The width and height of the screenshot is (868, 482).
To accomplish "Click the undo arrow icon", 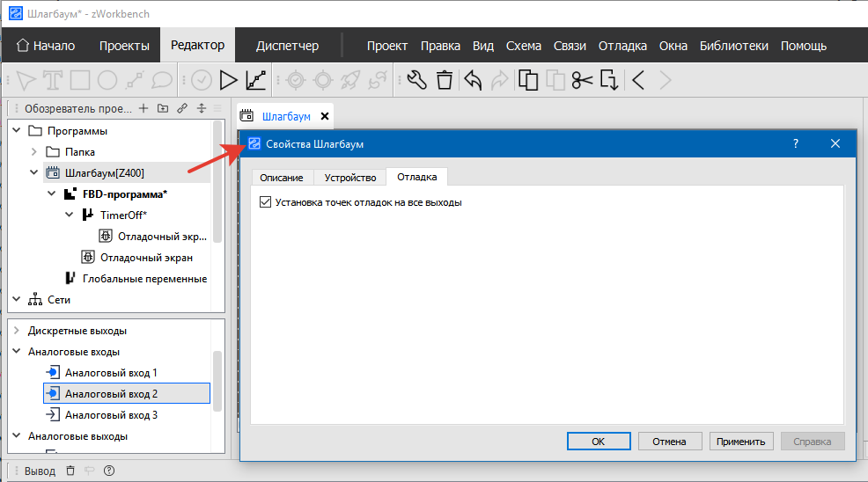I will tap(473, 81).
